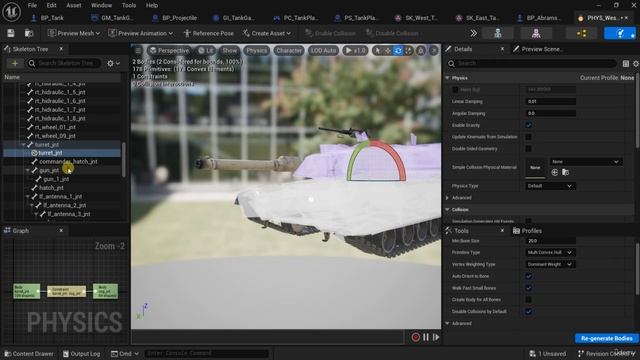Click the Browse to asset icon beside Save
This screenshot has width=640, height=360.
[29, 33]
